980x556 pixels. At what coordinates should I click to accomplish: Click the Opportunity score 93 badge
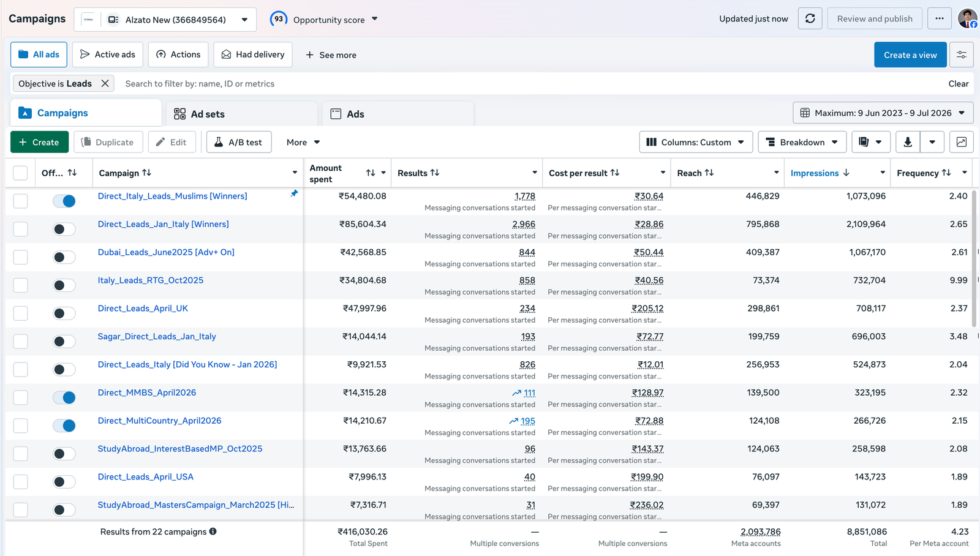[x=279, y=19]
